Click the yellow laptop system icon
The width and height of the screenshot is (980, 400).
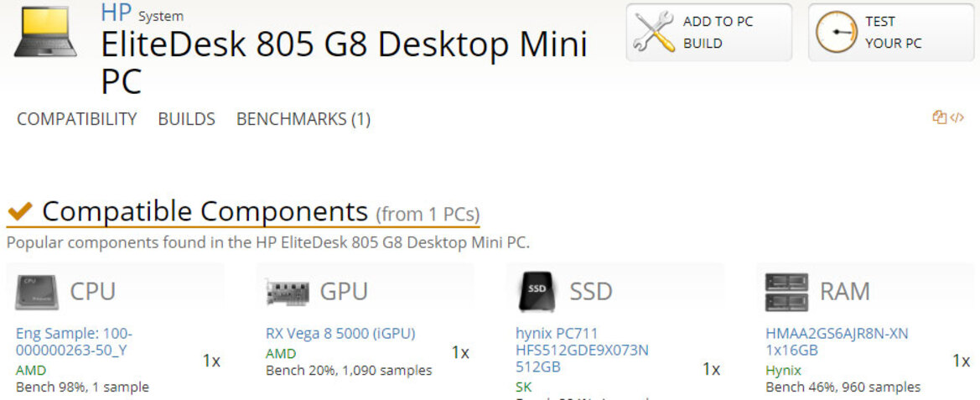[x=45, y=31]
